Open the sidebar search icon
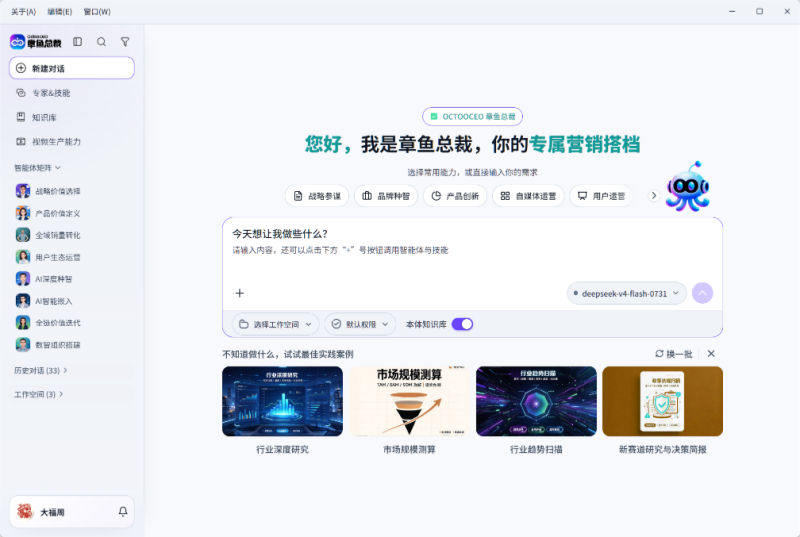800x537 pixels. point(102,42)
